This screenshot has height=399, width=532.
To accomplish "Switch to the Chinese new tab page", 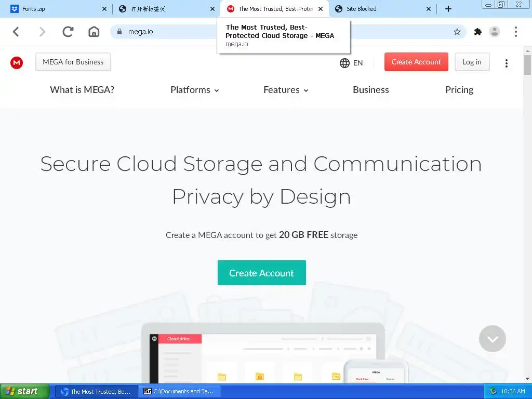I will [166, 9].
